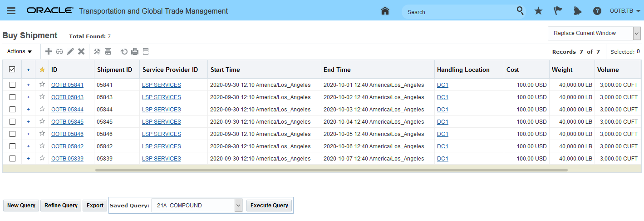Open the notifications bell
This screenshot has height=221, width=644.
click(577, 11)
